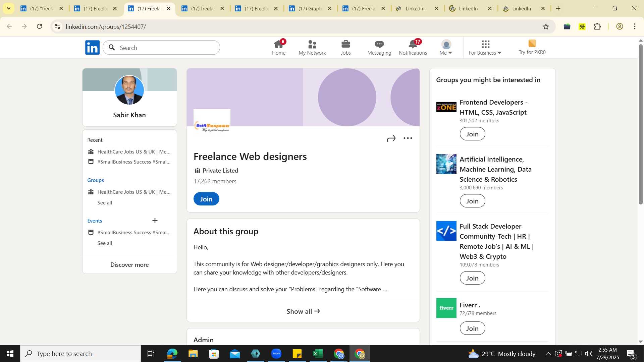Join Artificial Intelligence, Machine Learning group
The height and width of the screenshot is (362, 644).
(472, 201)
